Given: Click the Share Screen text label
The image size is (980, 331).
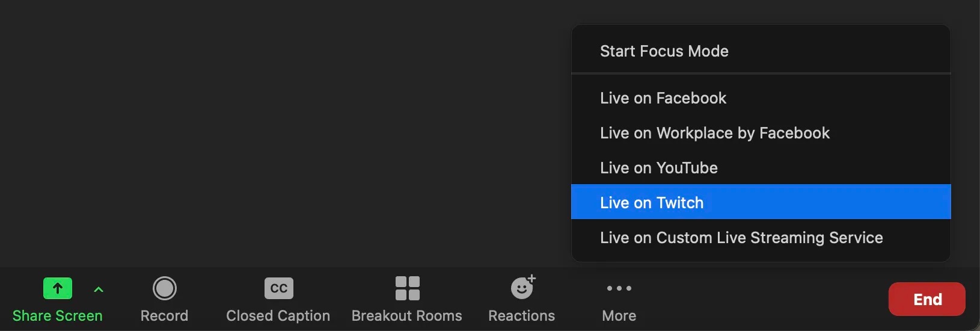Looking at the screenshot, I should click(x=58, y=316).
